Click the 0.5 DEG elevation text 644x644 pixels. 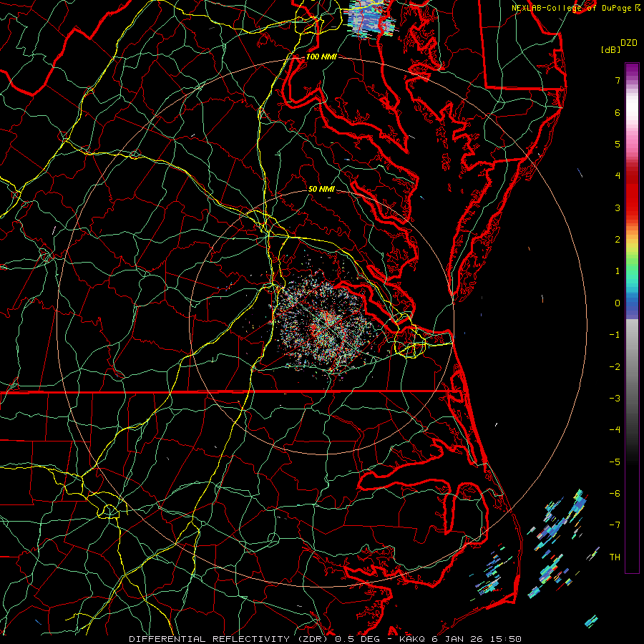(x=358, y=639)
